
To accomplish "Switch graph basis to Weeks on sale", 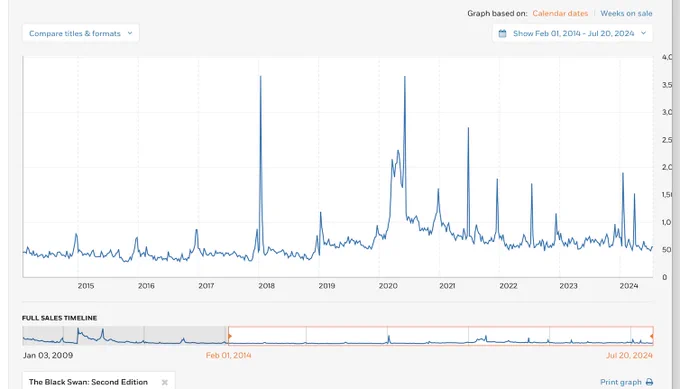I will tap(626, 13).
